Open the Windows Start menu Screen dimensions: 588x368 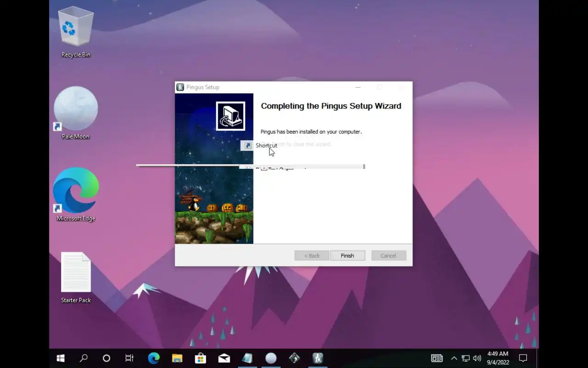61,358
